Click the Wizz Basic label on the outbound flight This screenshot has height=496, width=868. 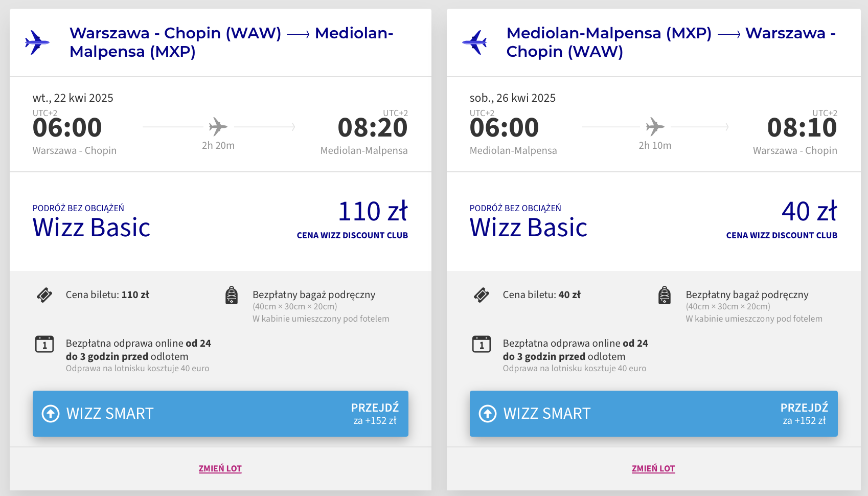click(92, 228)
